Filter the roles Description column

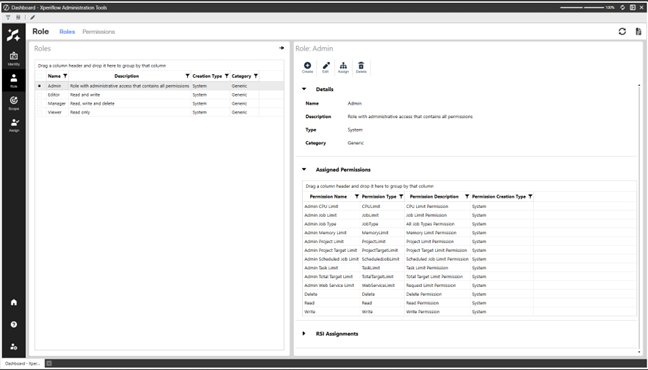point(187,76)
